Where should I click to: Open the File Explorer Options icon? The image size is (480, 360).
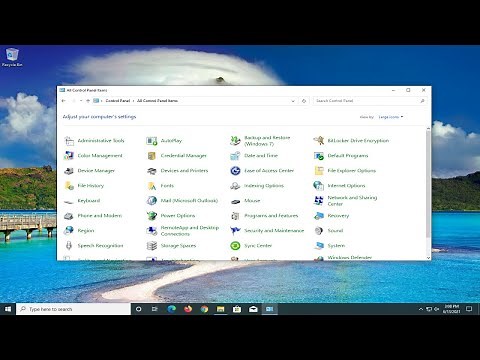click(x=319, y=171)
